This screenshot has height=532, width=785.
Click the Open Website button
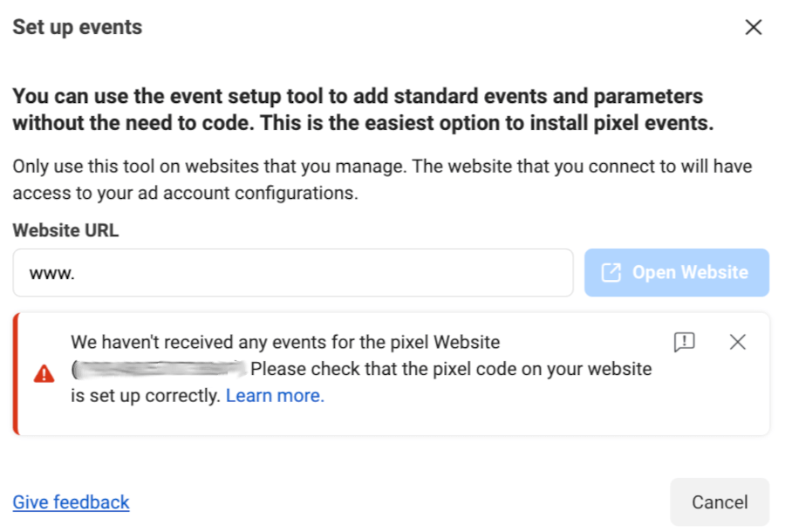pyautogui.click(x=677, y=272)
